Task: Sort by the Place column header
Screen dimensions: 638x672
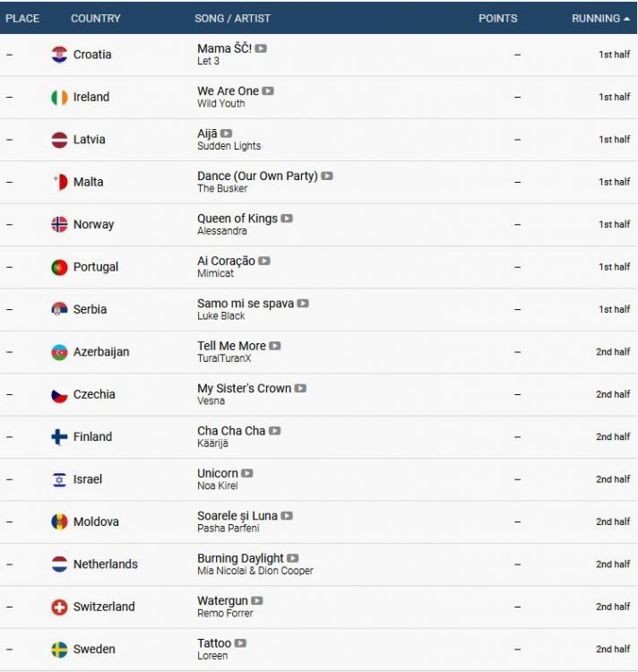Action: [x=22, y=18]
